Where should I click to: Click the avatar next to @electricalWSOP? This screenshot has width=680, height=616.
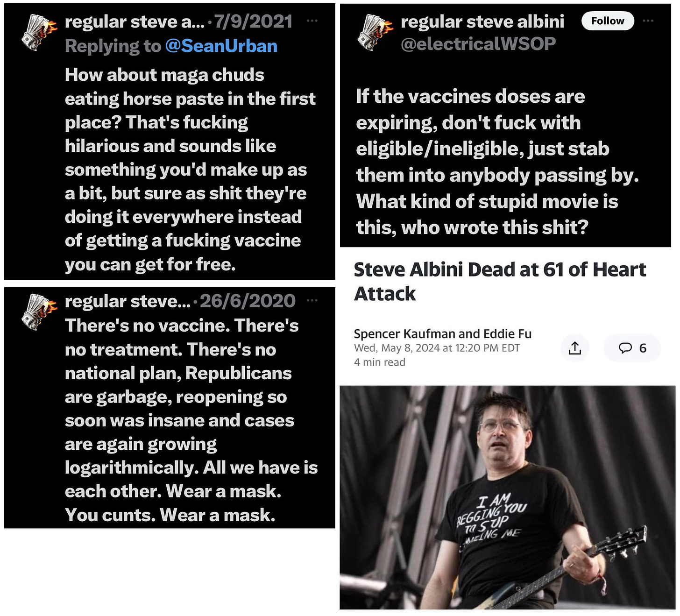(x=375, y=31)
